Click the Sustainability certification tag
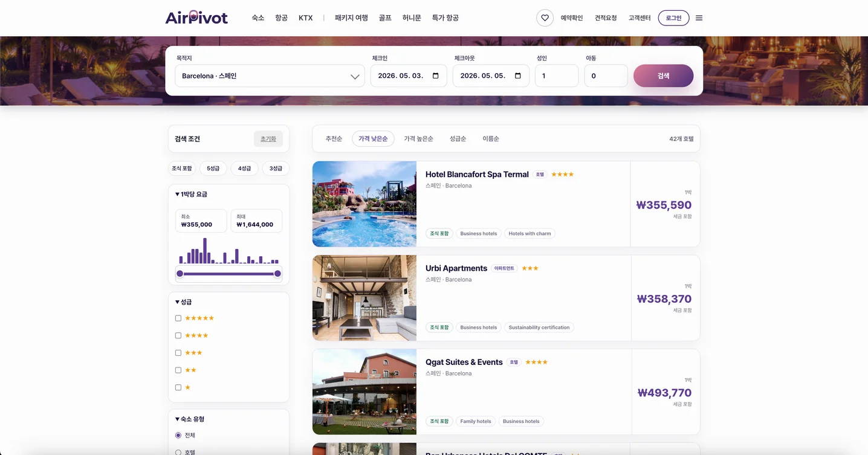 [539, 328]
